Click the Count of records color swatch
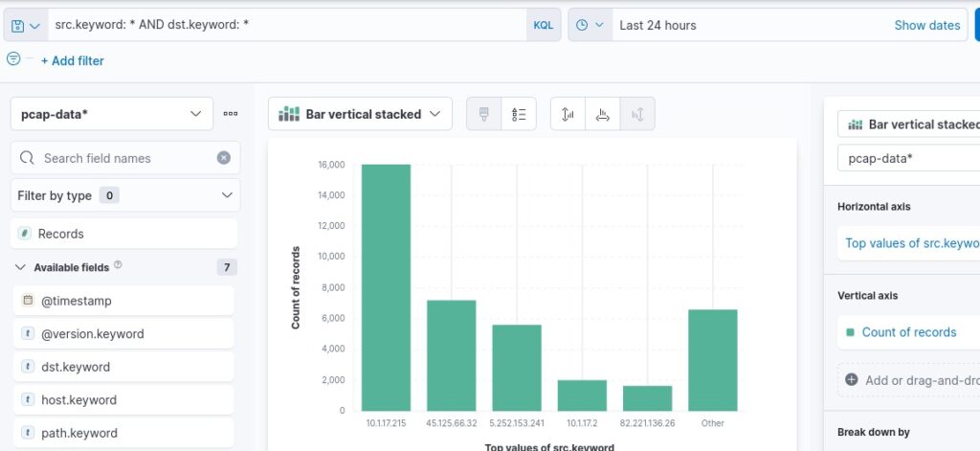 pos(850,332)
